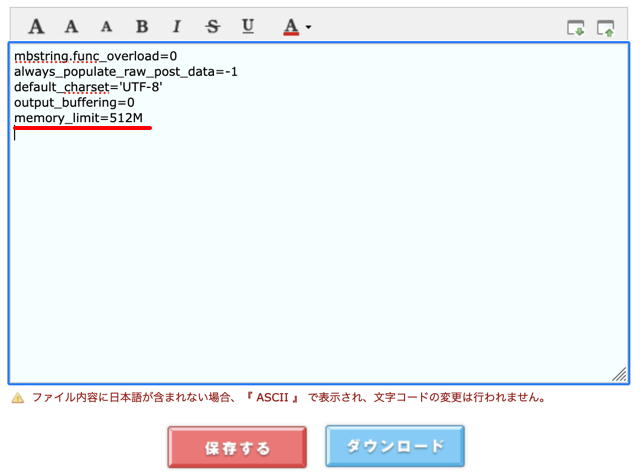Apply strikethrough formatting
This screenshot has height=475, width=640.
tap(211, 26)
